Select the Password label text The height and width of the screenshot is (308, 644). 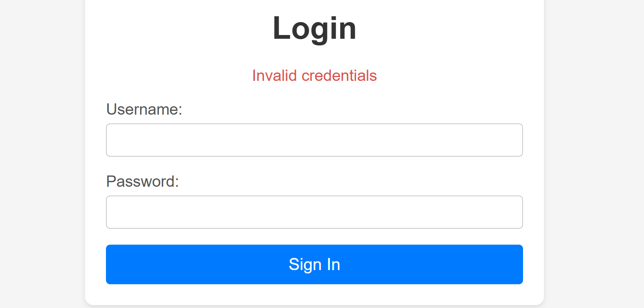[x=142, y=181]
